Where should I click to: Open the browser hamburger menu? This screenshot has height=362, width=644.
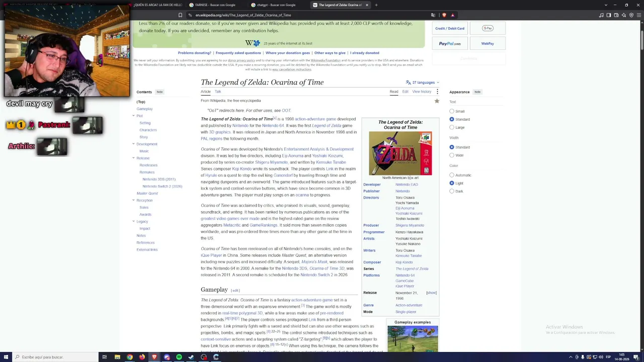639,15
